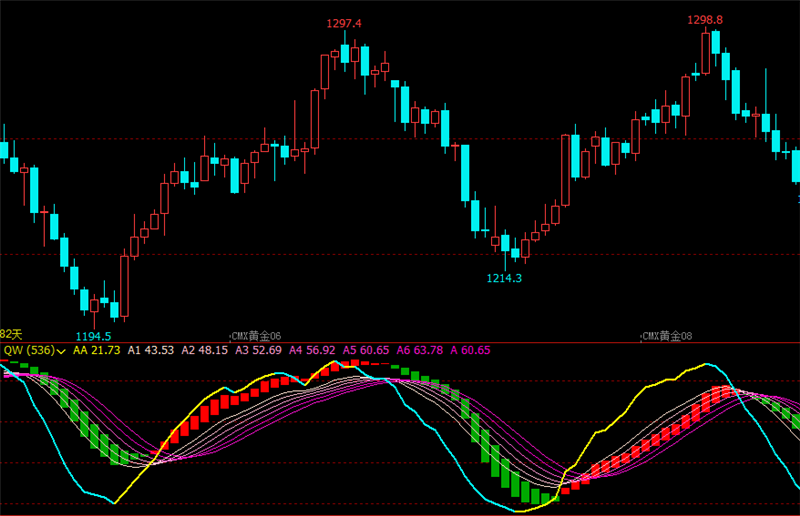Click the candlestick at the 1298.8 high

tap(706, 52)
